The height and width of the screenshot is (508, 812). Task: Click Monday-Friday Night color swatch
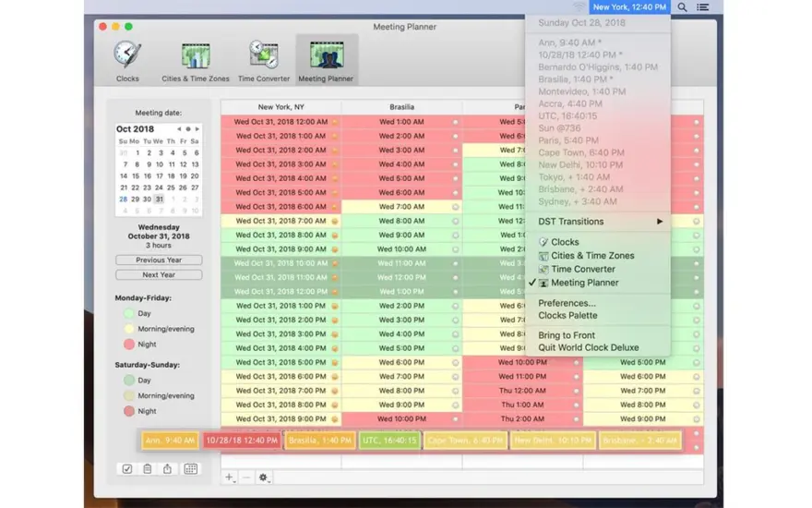click(129, 345)
